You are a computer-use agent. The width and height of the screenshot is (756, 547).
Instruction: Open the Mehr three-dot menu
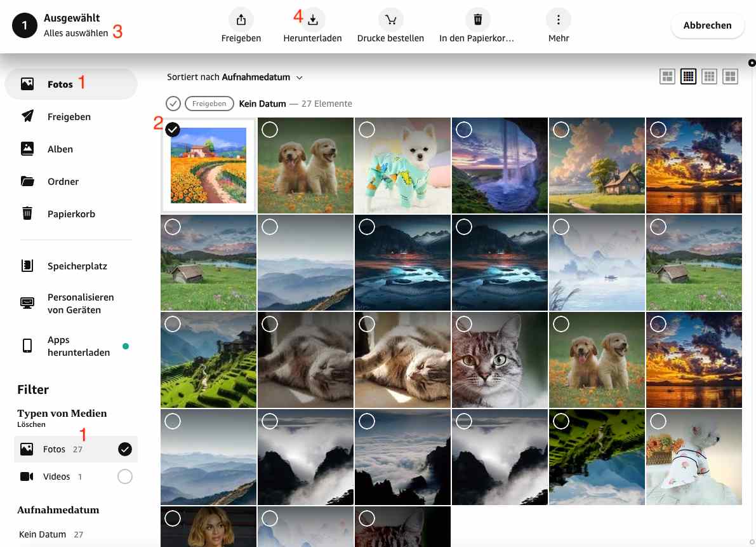click(x=559, y=20)
